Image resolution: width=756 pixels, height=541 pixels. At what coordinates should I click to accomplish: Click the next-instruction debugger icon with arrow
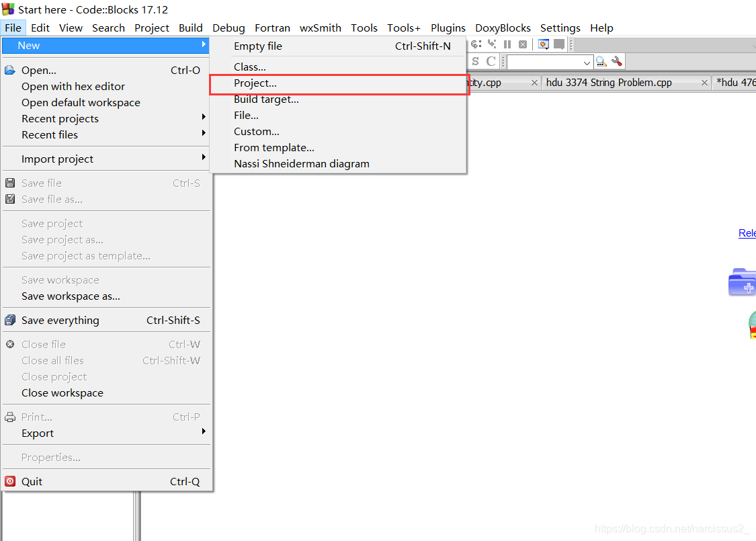(476, 44)
